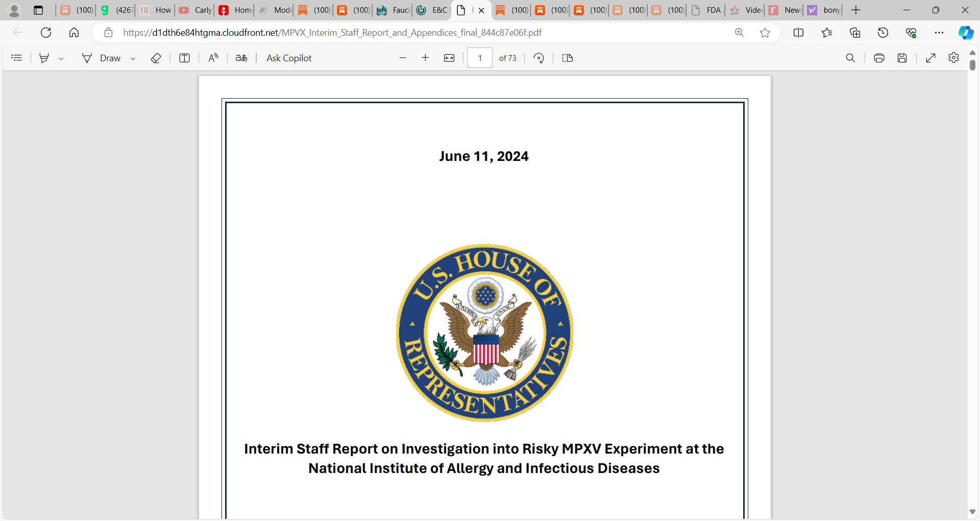The image size is (980, 521).
Task: Open the Draw pen options dropdown
Action: 133,59
